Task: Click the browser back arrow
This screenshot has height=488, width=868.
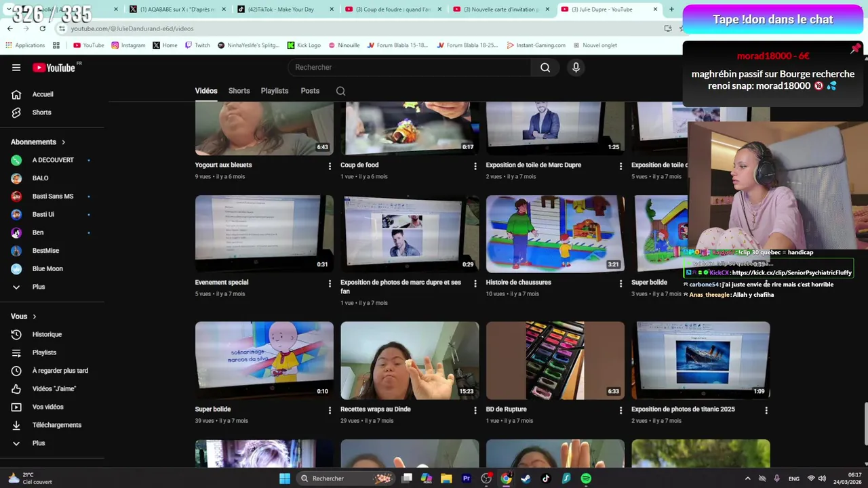Action: point(9,28)
